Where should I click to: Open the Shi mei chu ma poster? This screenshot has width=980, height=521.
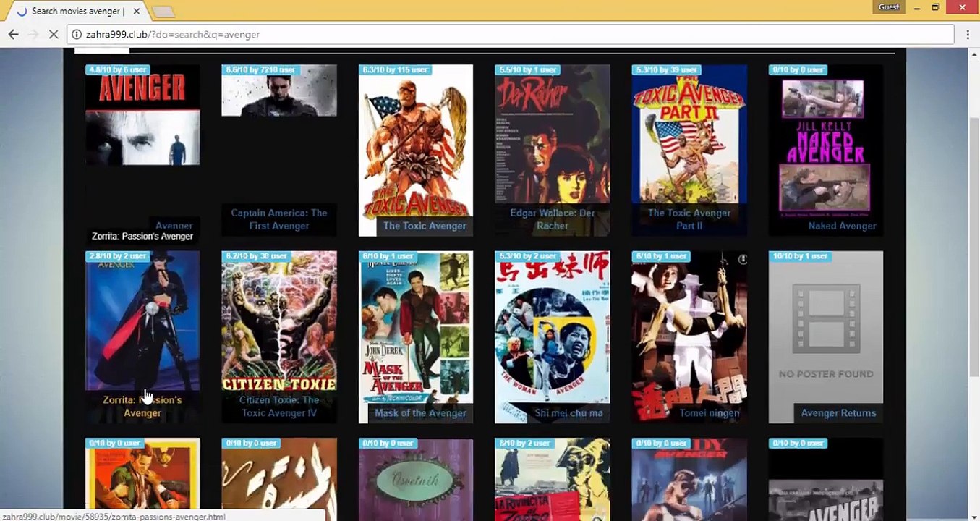point(553,336)
